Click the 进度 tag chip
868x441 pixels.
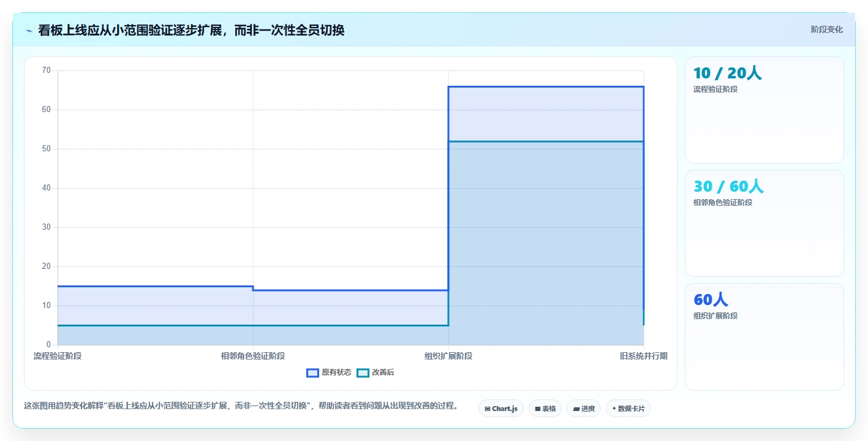584,409
